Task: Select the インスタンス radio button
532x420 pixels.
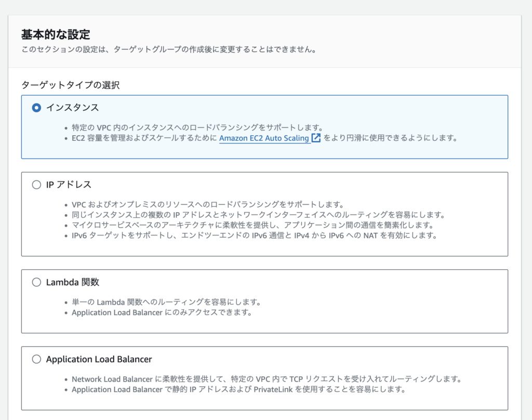Action: pos(36,108)
